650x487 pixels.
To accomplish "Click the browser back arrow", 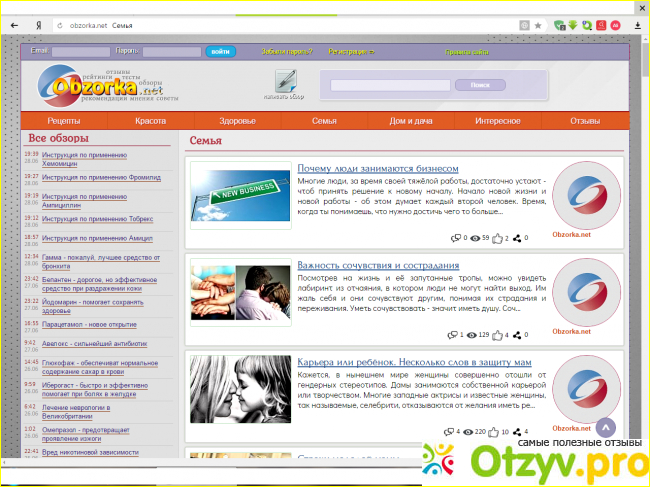I will 10,23.
